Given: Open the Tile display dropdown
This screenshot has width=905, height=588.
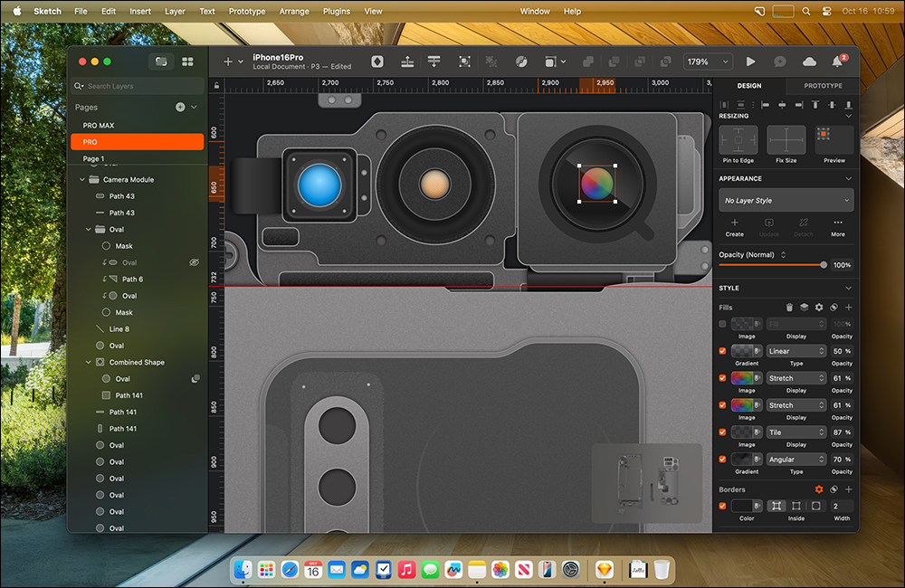Looking at the screenshot, I should [795, 432].
